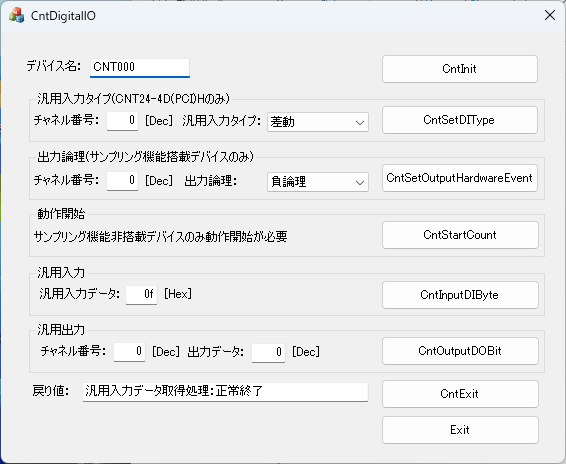566x464 pixels.
Task: Click the CntInit button
Action: point(460,69)
